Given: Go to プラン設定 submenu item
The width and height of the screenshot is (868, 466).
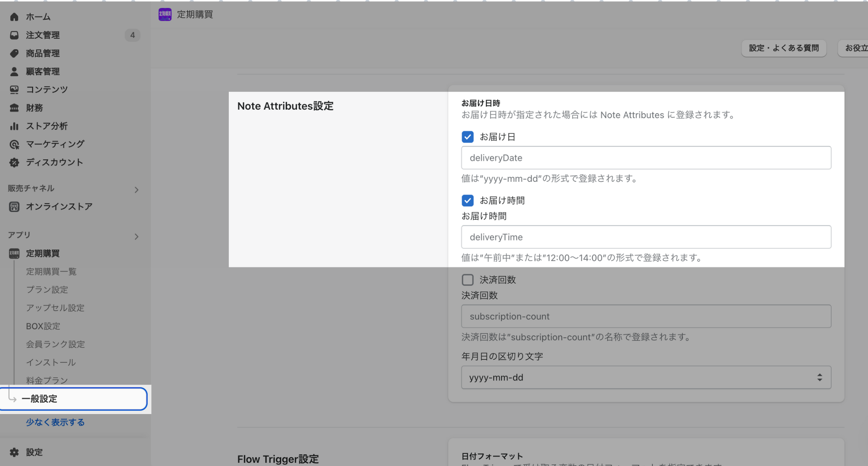Looking at the screenshot, I should (47, 290).
